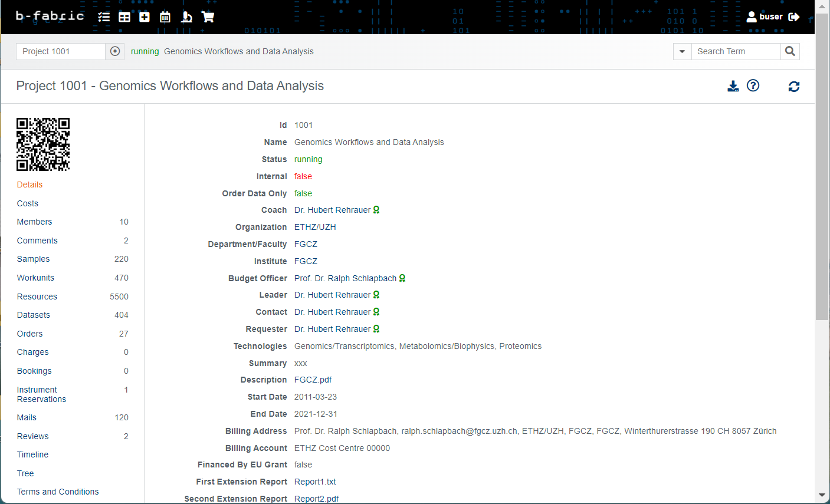The width and height of the screenshot is (830, 504).
Task: Open the calendar icon in top bar
Action: [165, 17]
